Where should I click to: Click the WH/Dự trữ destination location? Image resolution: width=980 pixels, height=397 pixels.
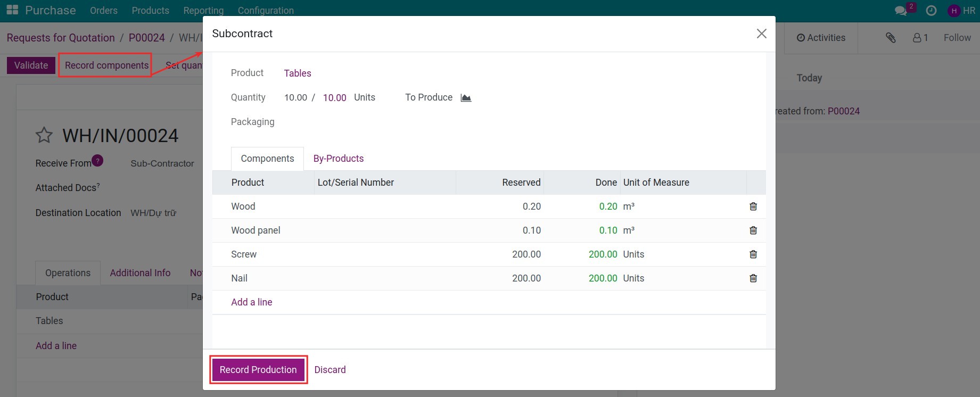pos(153,213)
